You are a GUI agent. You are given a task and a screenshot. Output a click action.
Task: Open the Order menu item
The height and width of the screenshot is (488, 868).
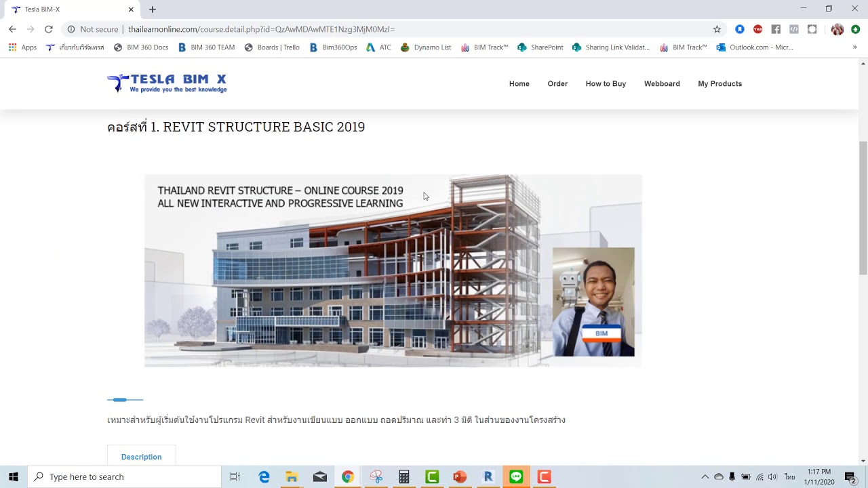[557, 84]
